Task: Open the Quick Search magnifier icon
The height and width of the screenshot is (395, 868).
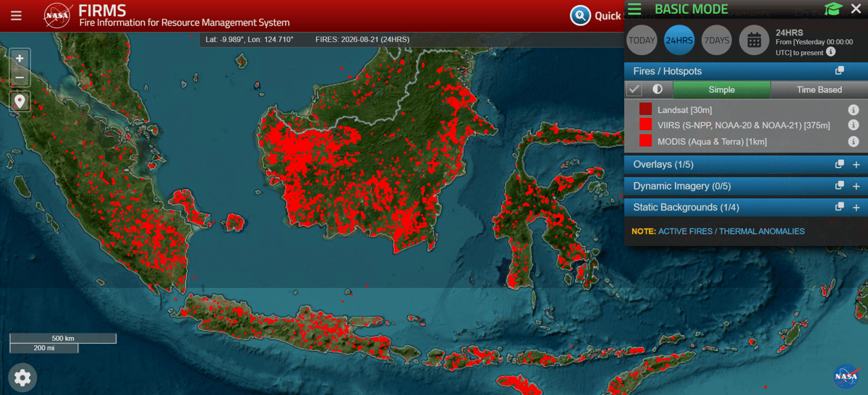Action: tap(580, 15)
